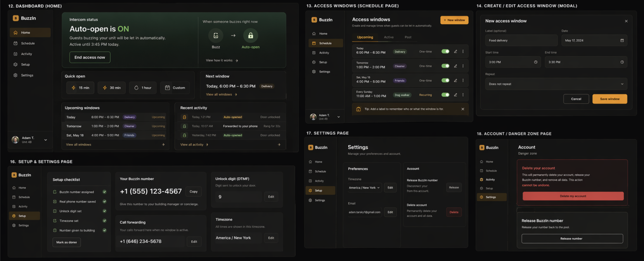Click the New window button

pos(454,20)
